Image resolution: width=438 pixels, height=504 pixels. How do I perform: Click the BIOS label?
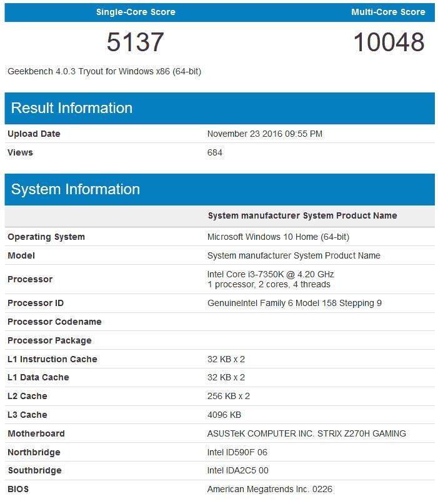pos(18,489)
